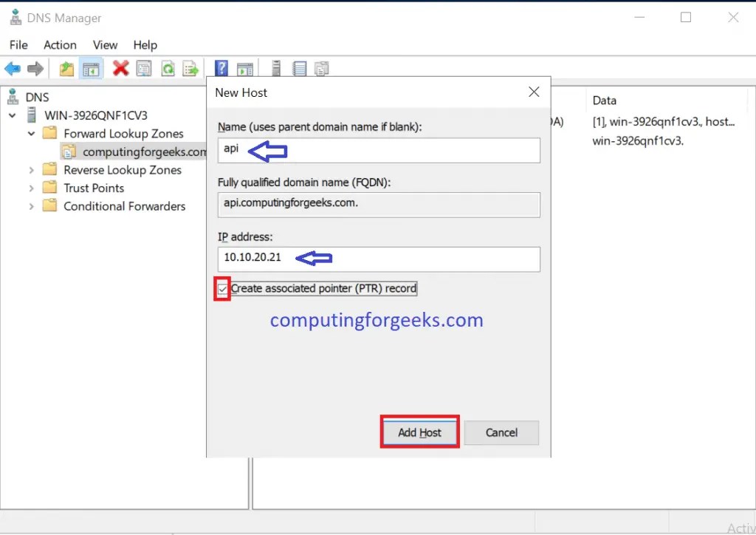
Task: Enable Create associated pointer (PTR) record
Action: click(x=222, y=288)
